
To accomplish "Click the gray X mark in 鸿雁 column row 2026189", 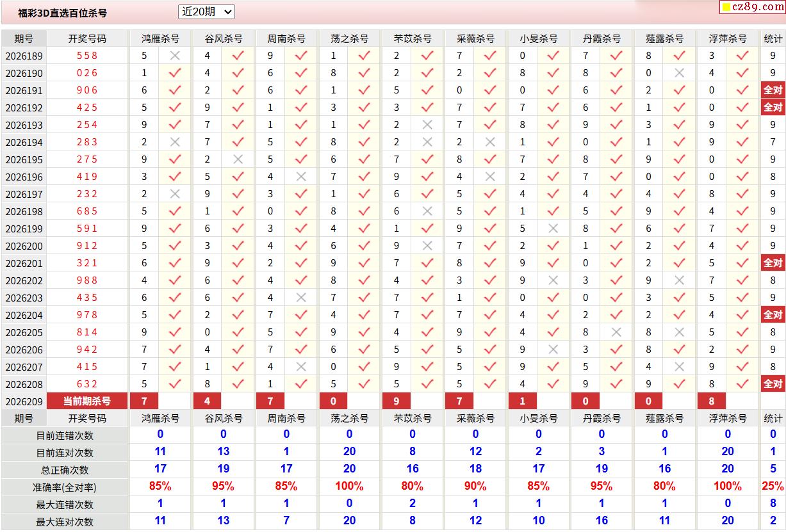I will (x=174, y=56).
